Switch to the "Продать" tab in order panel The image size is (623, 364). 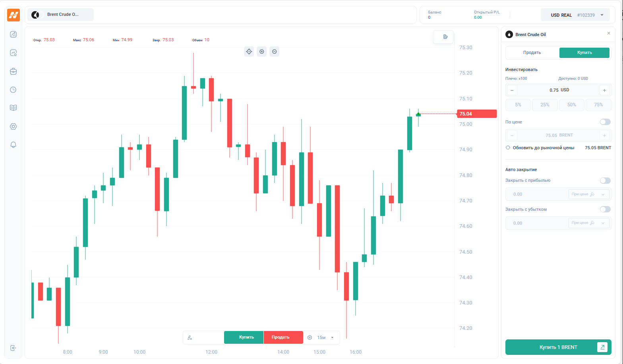point(532,53)
